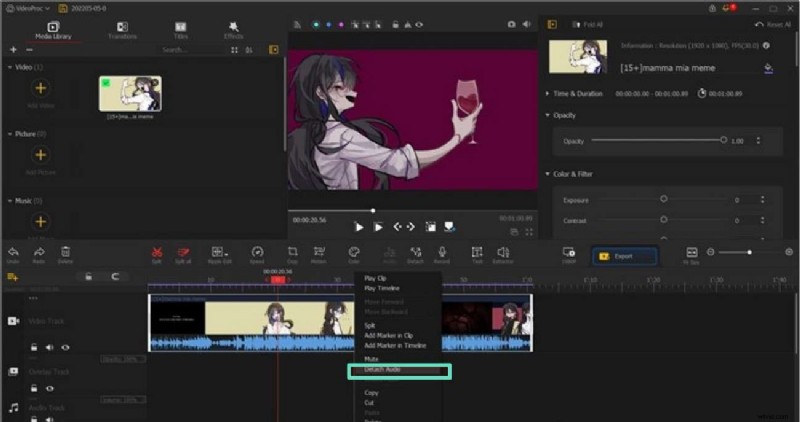Take a snapshot with the camera icon
Screen dimensions: 800x422
pyautogui.click(x=512, y=23)
